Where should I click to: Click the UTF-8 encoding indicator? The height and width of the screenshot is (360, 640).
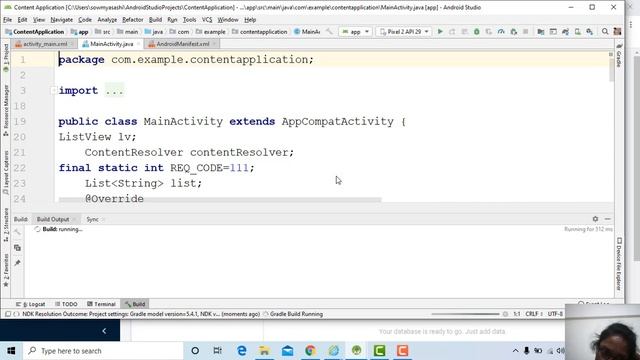[x=555, y=314]
